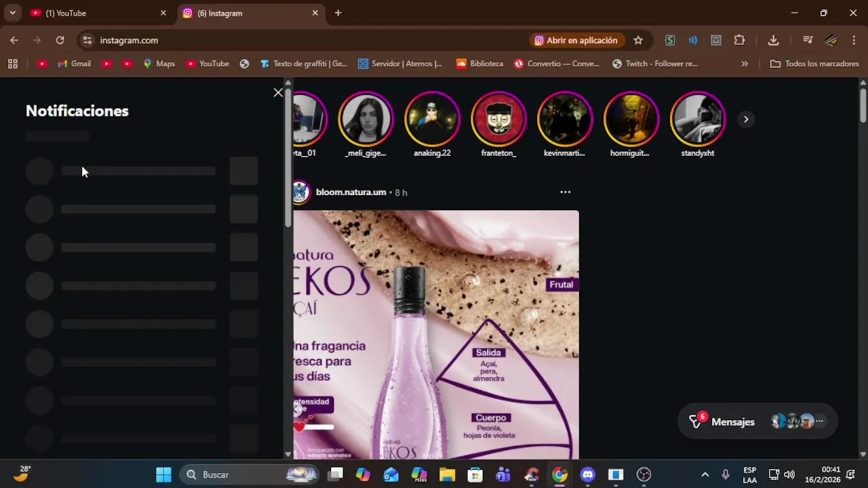868x488 pixels.
Task: Close the Notificaciones panel with the X
Action: pyautogui.click(x=278, y=93)
